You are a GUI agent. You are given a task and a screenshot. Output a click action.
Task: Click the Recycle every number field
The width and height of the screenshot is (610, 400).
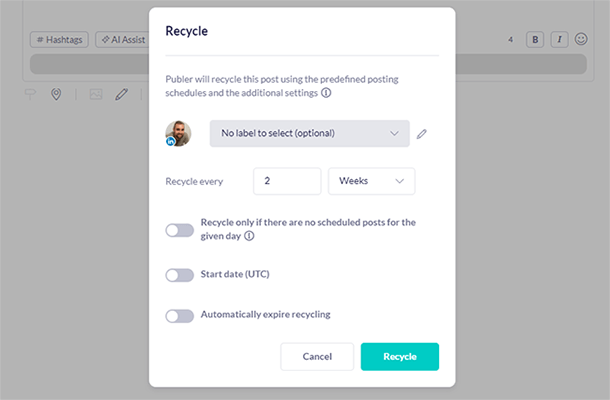coord(287,181)
